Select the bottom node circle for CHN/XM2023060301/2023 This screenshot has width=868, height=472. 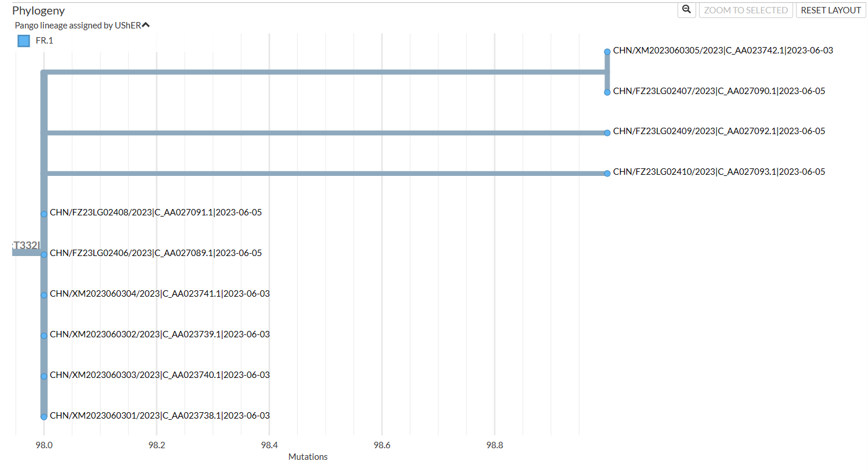point(44,416)
